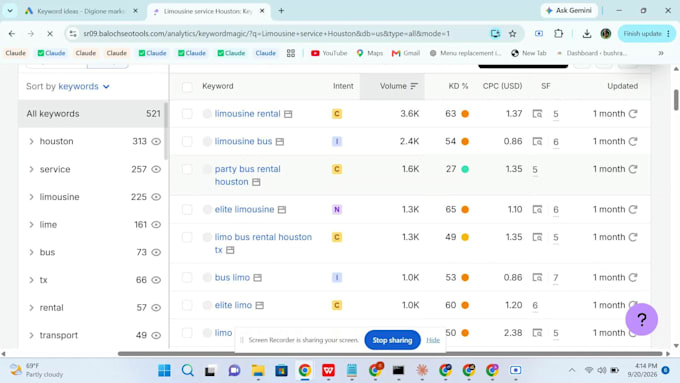Screen dimensions: 680x383
Task: Show more bookmarks with the double chevron
Action: tap(661, 53)
